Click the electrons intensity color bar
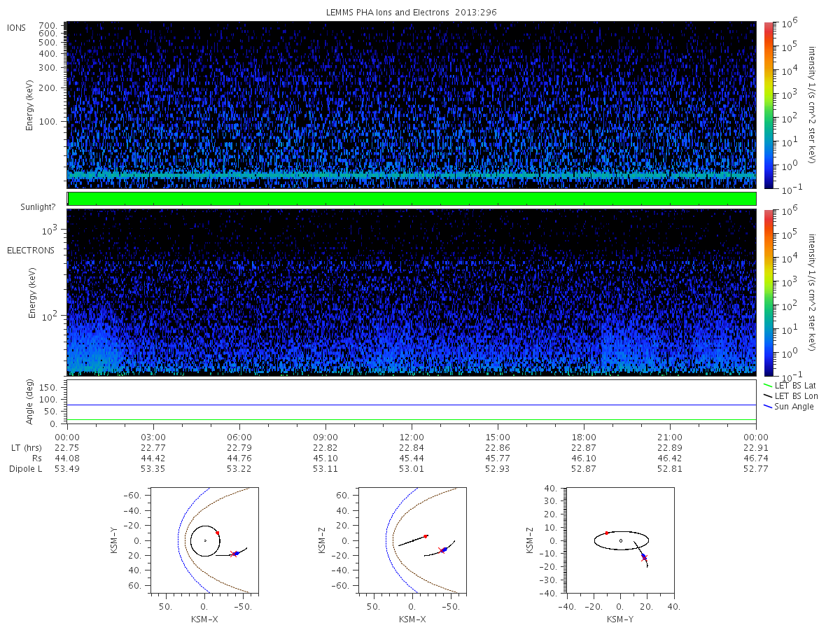This screenshot has width=840, height=630. [768, 292]
